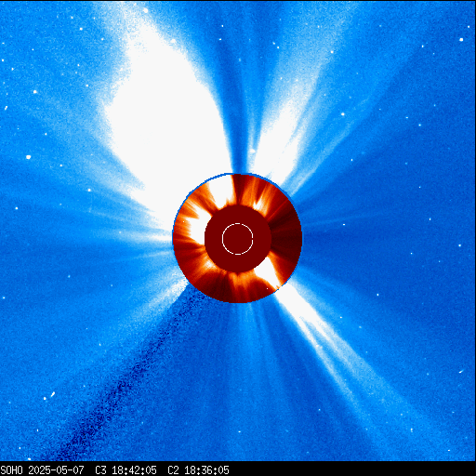
Task: Click the date 2025-05-07 in the caption
Action: (56, 470)
